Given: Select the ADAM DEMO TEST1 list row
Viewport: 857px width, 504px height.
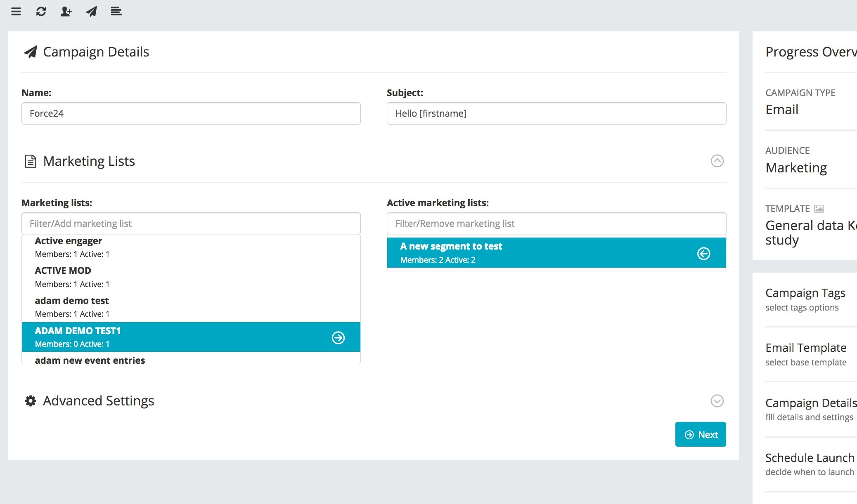Looking at the screenshot, I should click(191, 337).
